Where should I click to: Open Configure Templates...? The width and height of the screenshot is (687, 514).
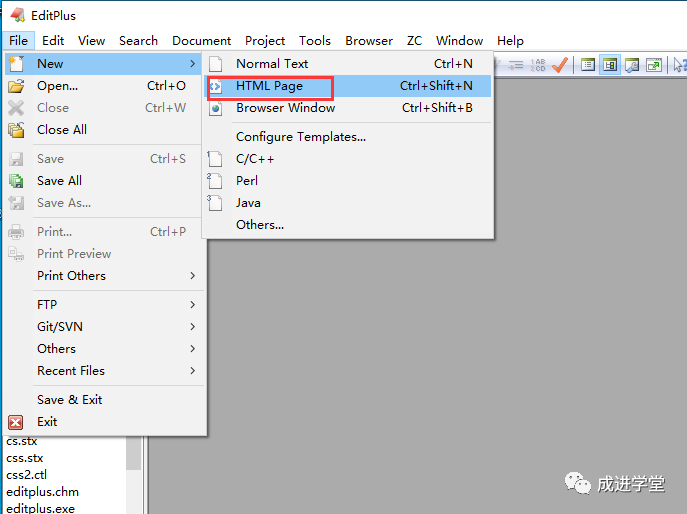click(x=348, y=137)
